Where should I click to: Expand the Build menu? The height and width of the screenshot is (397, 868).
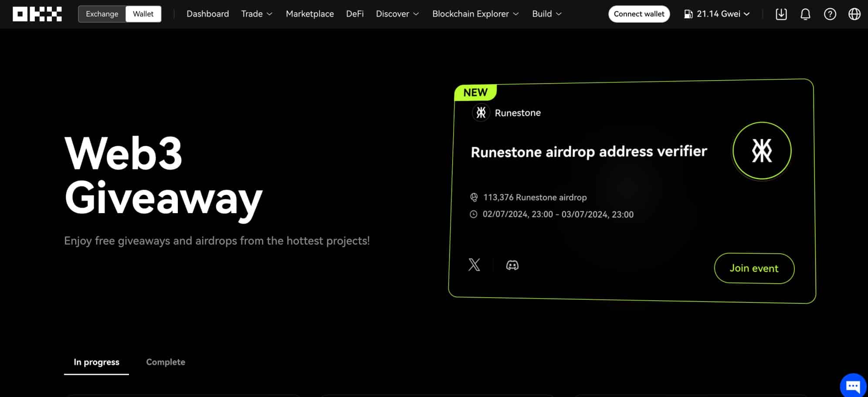coord(547,14)
